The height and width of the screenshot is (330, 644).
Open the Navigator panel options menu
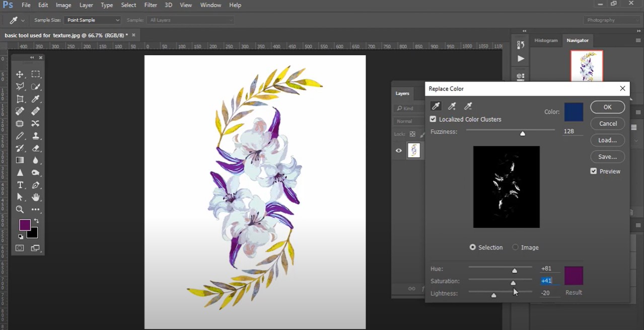[x=638, y=40]
